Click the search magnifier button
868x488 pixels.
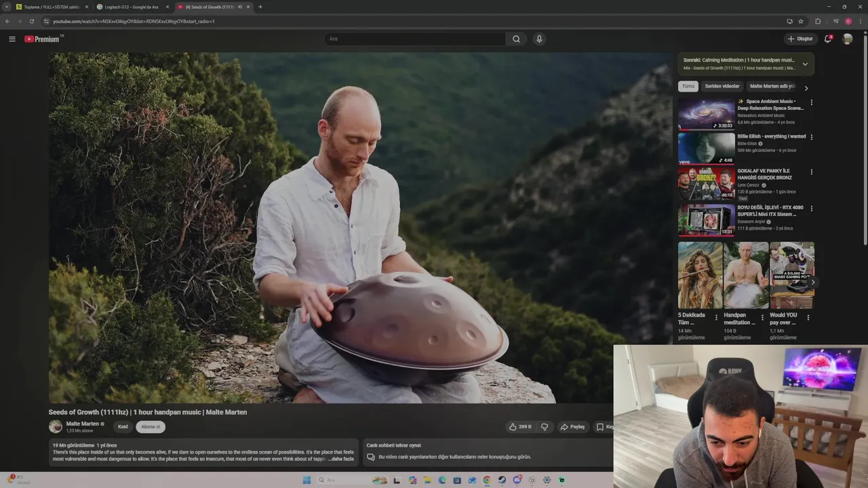click(x=516, y=39)
